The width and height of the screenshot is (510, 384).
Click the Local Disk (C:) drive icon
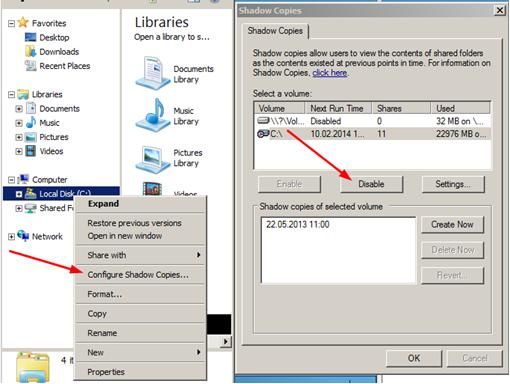(x=31, y=193)
